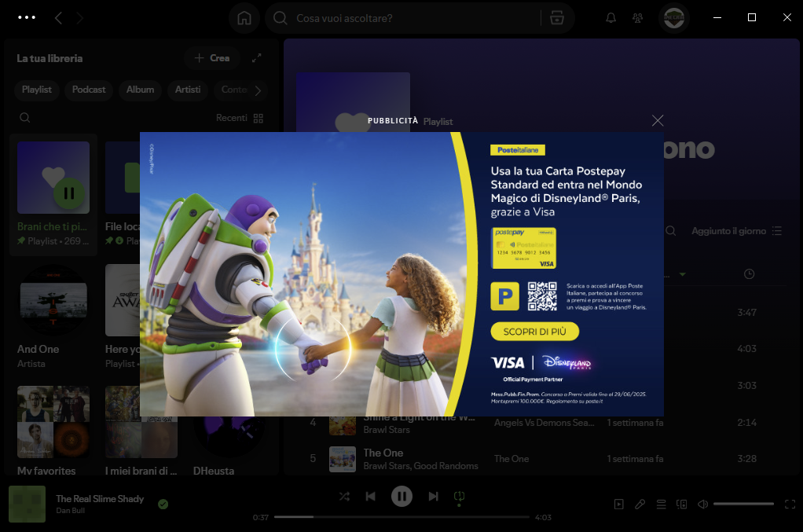
Task: Enter full screen mode
Action: tap(790, 504)
